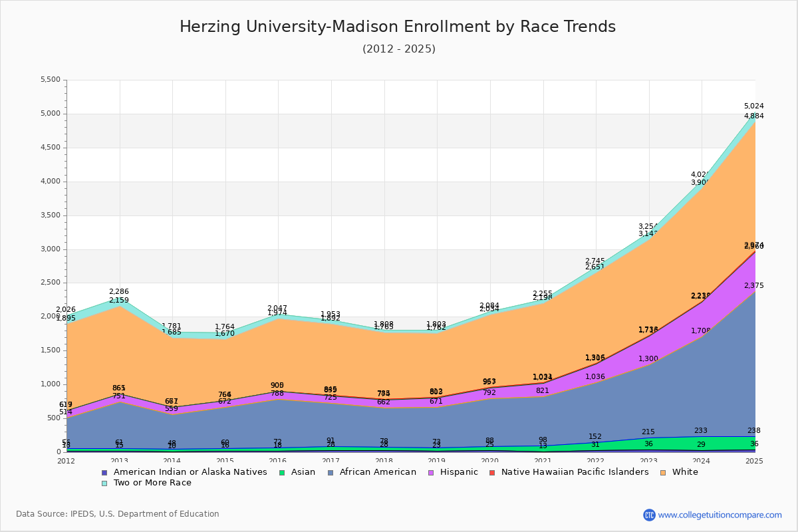Screen dimensions: 798x532
Task: Toggle Native Hawaiian Pacific Islanders legend series
Action: click(568, 472)
